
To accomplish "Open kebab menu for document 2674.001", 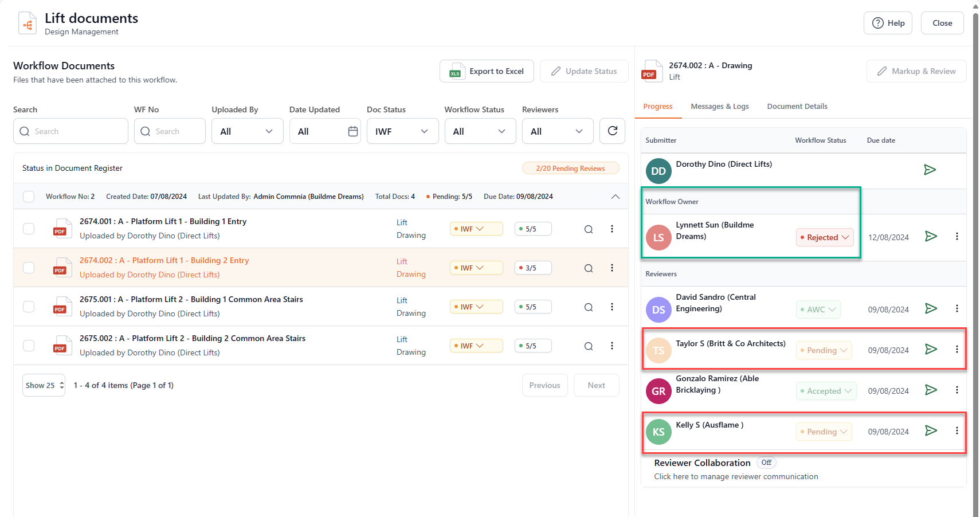I will point(612,229).
